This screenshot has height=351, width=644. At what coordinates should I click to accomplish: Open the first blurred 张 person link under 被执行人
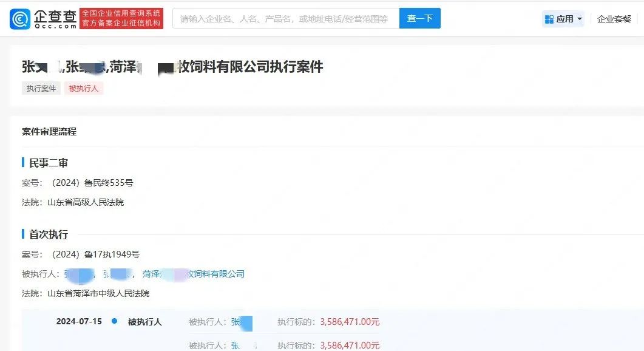coord(79,274)
